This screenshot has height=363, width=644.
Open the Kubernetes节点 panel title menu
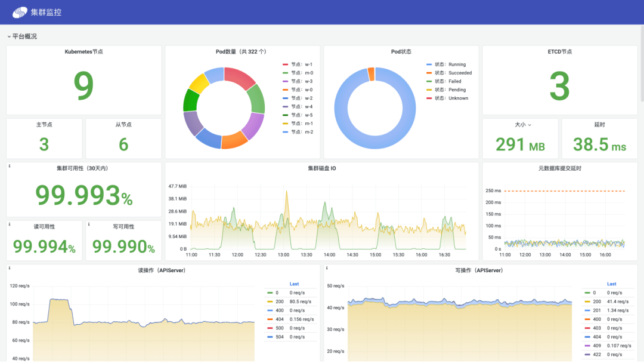pos(84,52)
